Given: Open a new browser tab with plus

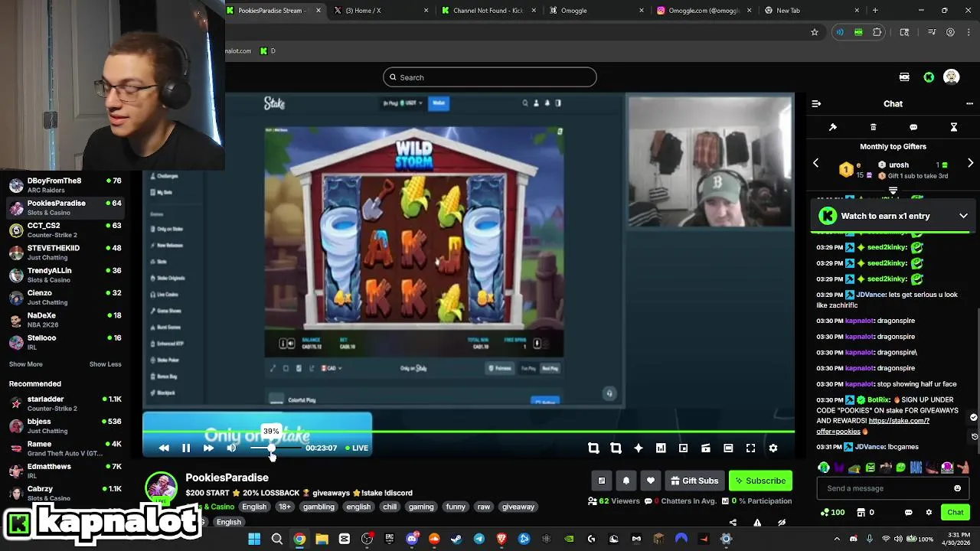Looking at the screenshot, I should tap(875, 11).
